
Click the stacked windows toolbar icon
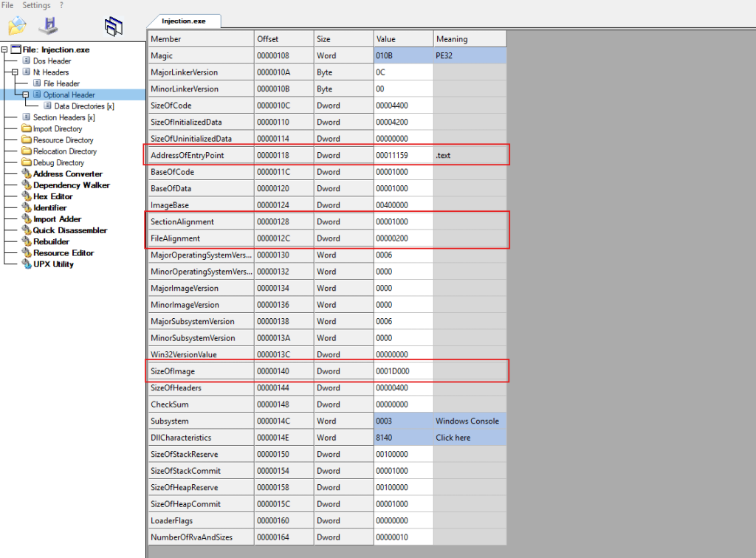(113, 26)
